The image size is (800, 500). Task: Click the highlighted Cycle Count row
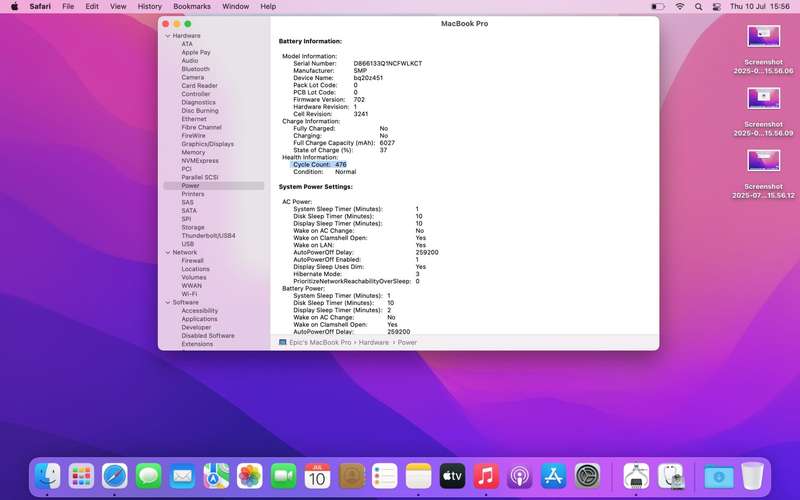point(319,165)
